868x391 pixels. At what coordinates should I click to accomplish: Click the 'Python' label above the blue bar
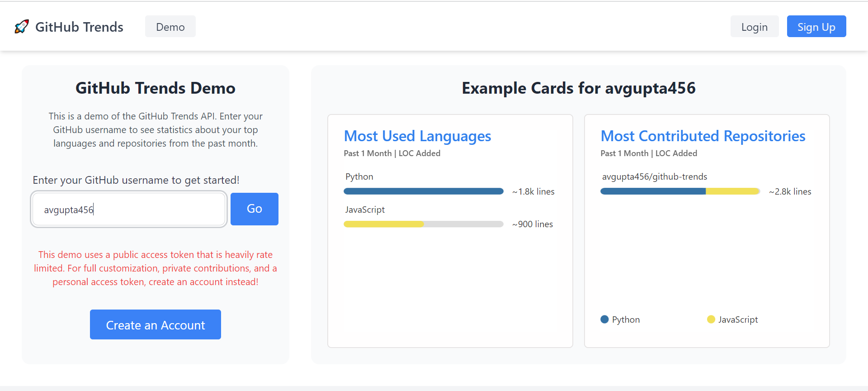point(359,176)
